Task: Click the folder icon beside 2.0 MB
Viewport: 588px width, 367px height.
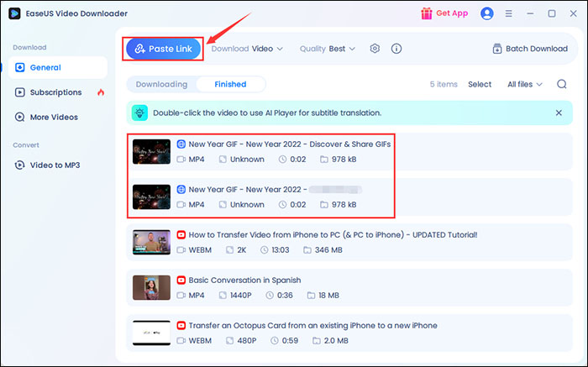Action: pos(317,341)
